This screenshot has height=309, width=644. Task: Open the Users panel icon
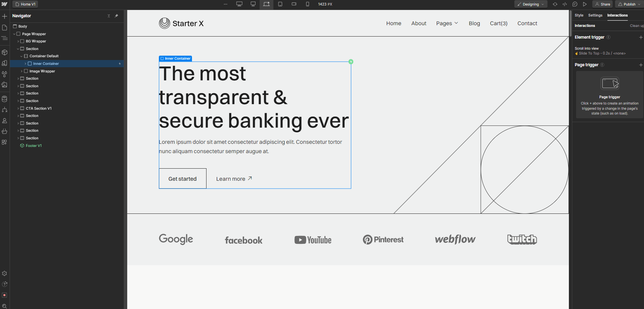pos(4,121)
